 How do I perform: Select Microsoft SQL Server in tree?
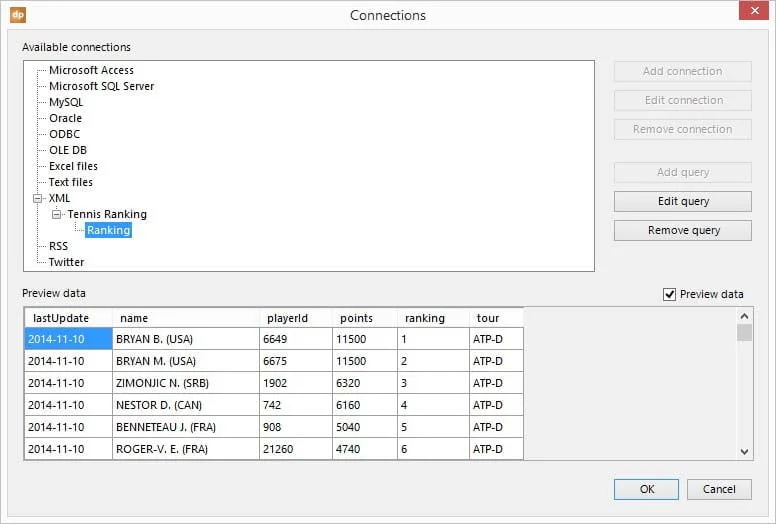(x=101, y=86)
